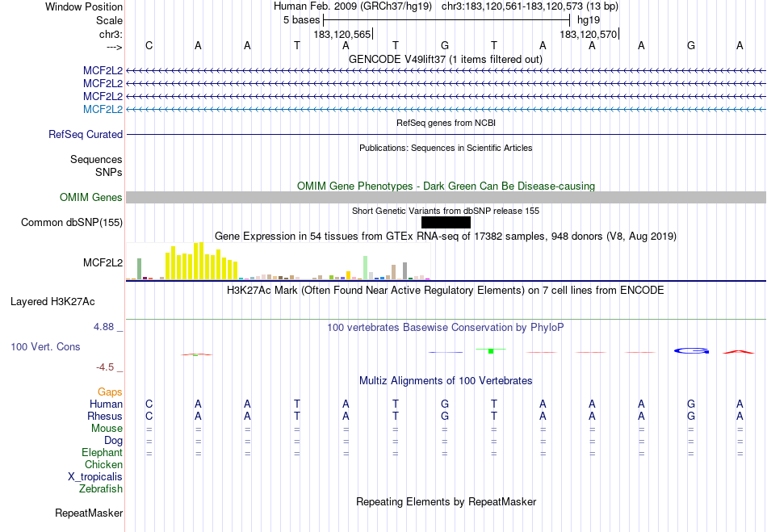The width and height of the screenshot is (767, 532).
Task: Click the '100 Vert. Cons' side label
Action: click(45, 346)
